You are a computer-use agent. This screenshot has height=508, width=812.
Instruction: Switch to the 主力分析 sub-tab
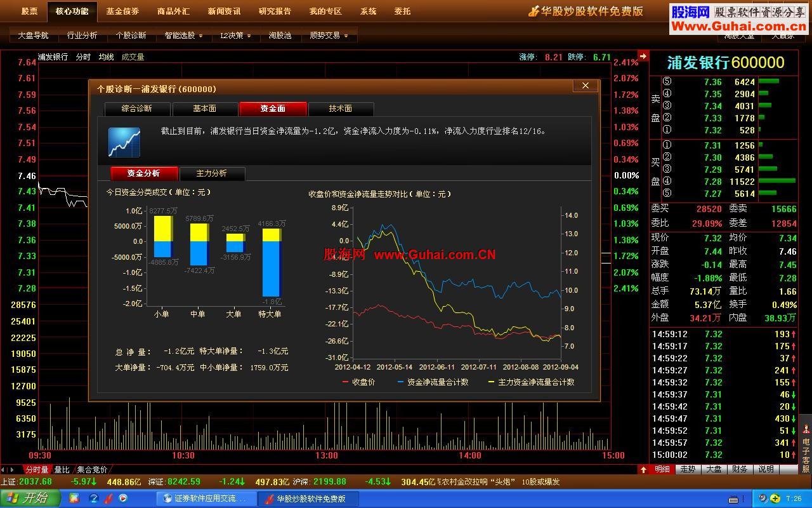(212, 173)
